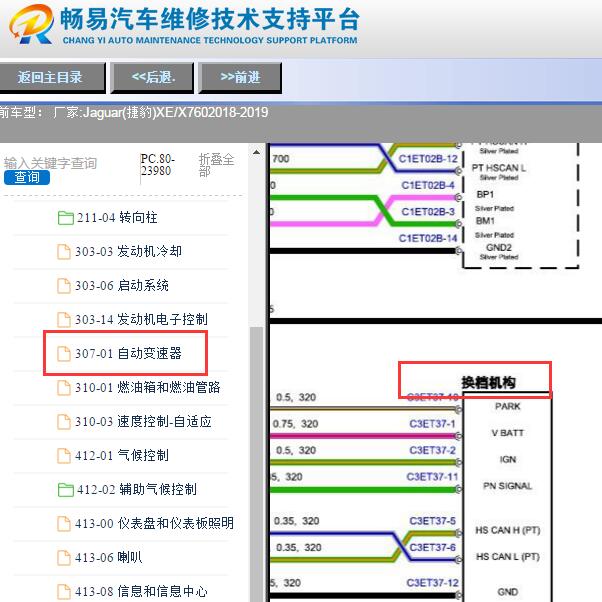Click connector label C3ET37-11
This screenshot has width=602, height=602.
click(432, 477)
